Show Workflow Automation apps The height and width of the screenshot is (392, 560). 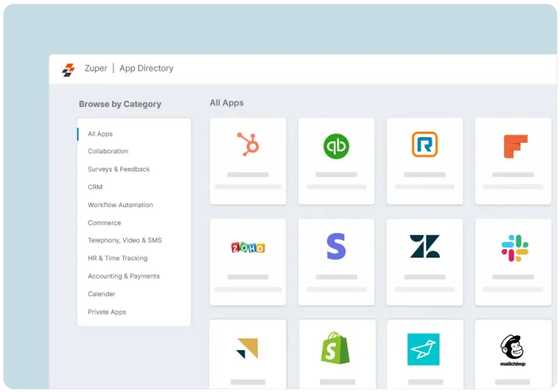120,205
